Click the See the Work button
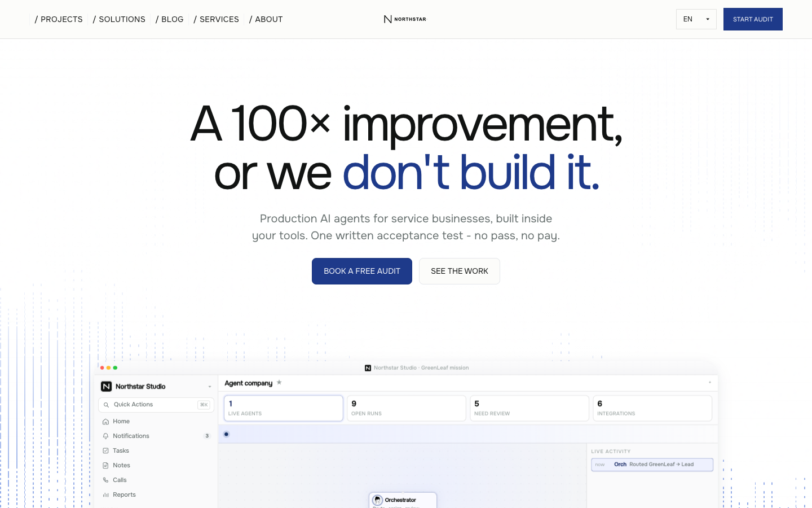 click(x=460, y=271)
